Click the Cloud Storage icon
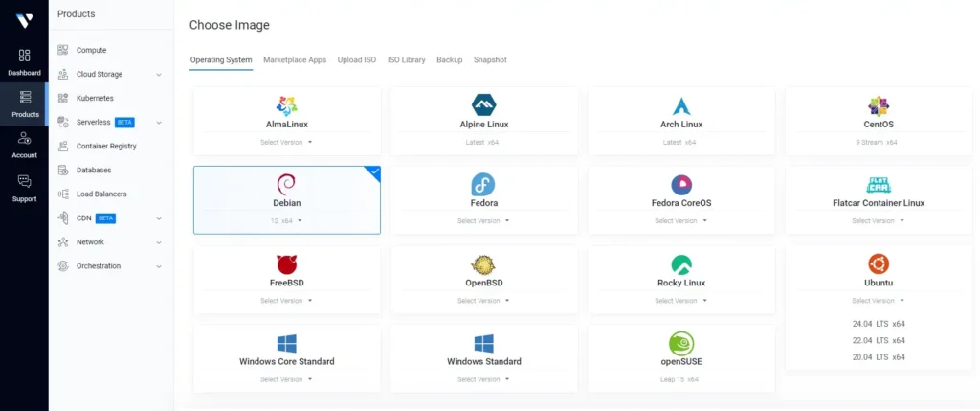Screen dimensions: 980x411 [x=63, y=74]
